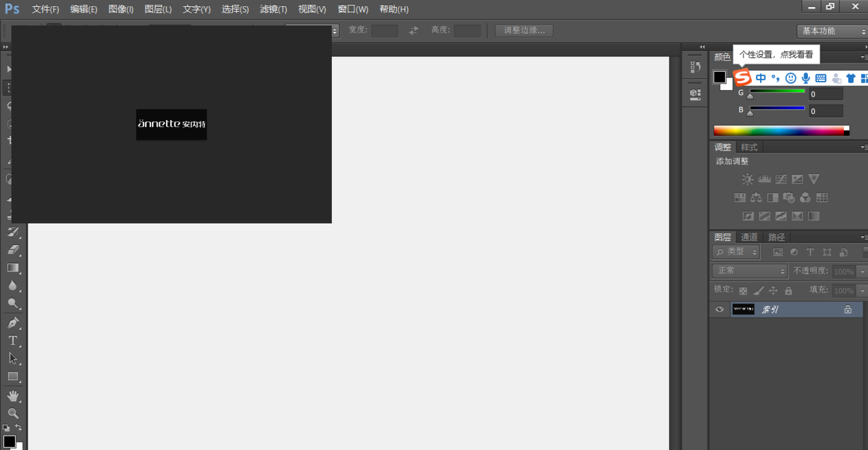Screen dimensions: 868x450
Task: Select the Gradient tool
Action: coord(13,268)
